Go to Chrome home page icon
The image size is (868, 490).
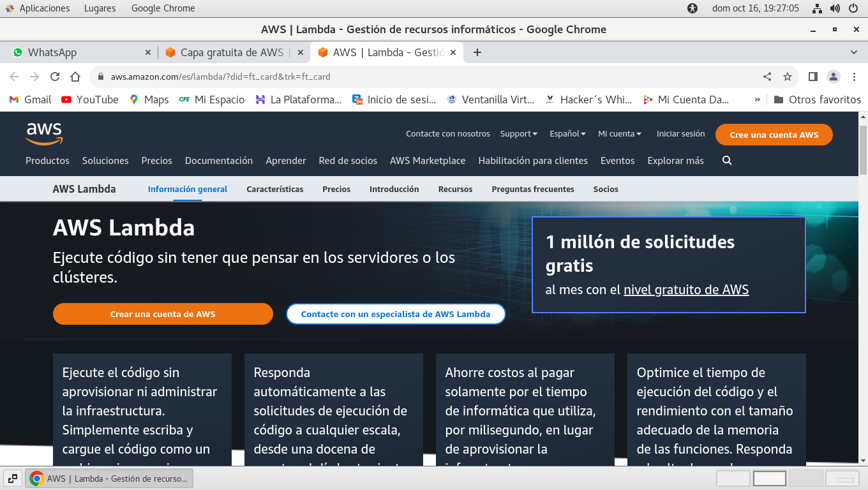pos(75,77)
